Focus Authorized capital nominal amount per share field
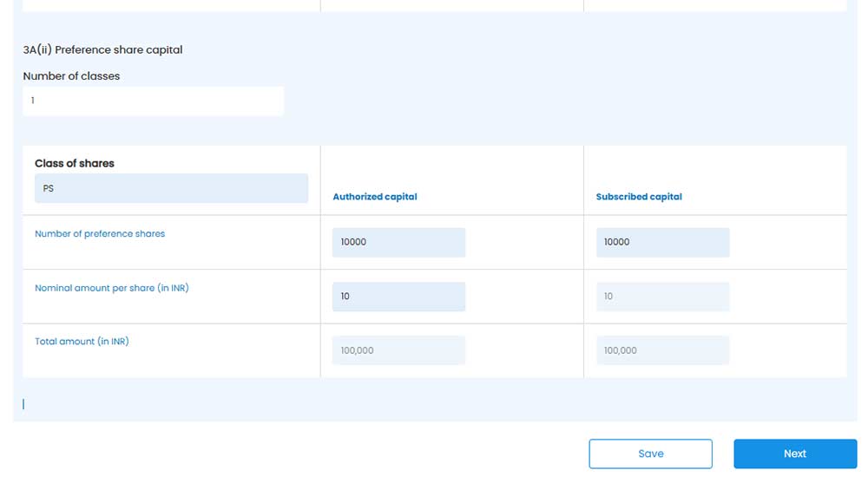This screenshot has width=868, height=483. 398,297
